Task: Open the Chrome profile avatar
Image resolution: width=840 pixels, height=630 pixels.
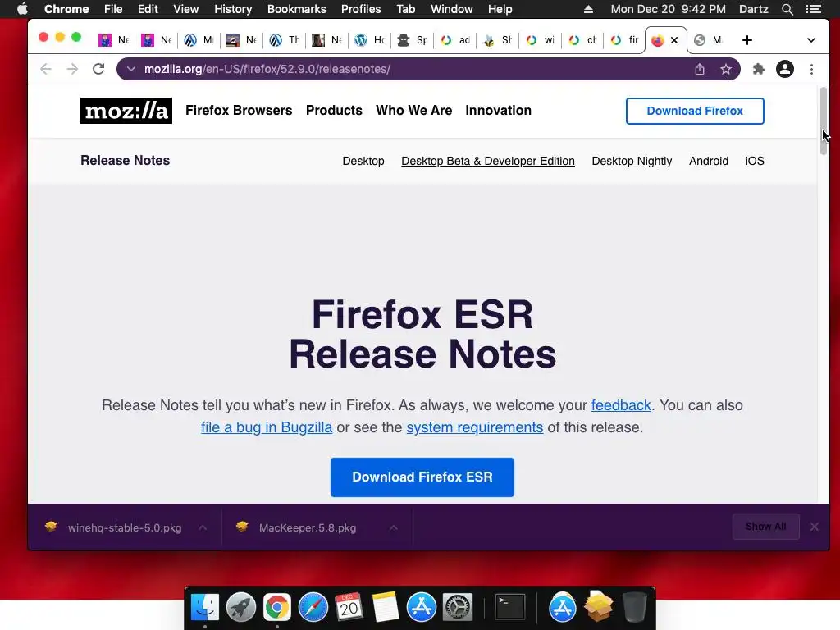Action: [x=785, y=69]
